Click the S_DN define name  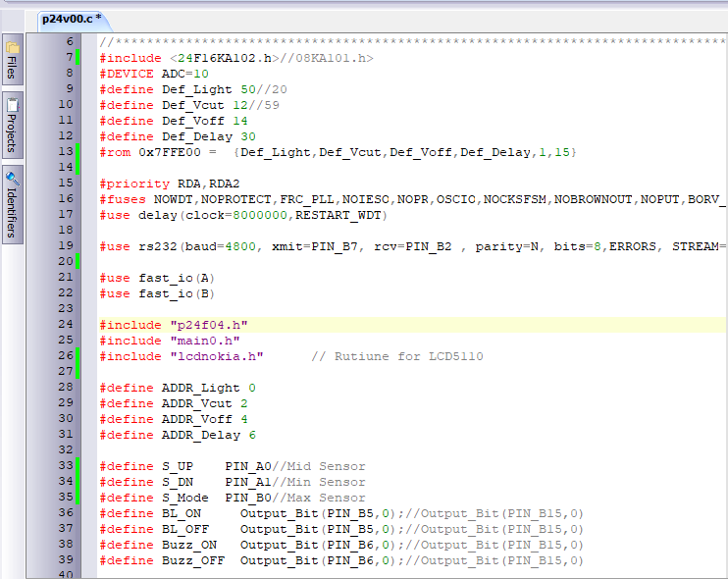click(x=178, y=483)
